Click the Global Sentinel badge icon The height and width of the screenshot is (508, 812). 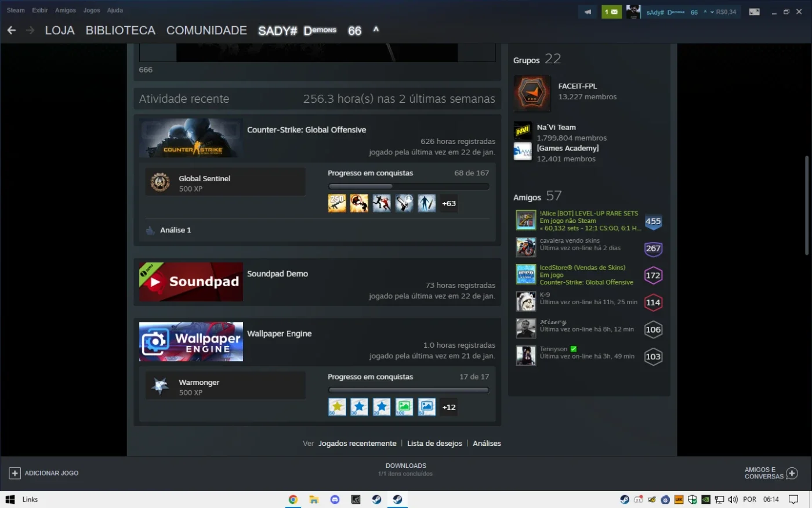pyautogui.click(x=160, y=182)
